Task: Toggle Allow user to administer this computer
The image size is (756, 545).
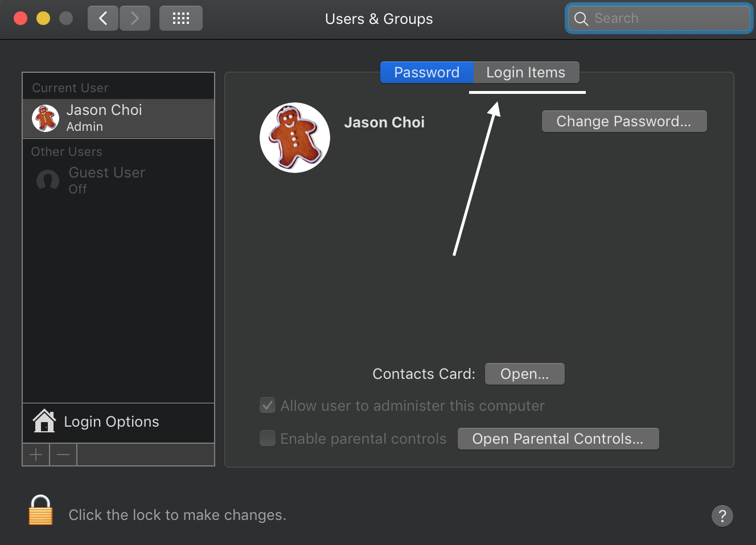Action: point(268,405)
